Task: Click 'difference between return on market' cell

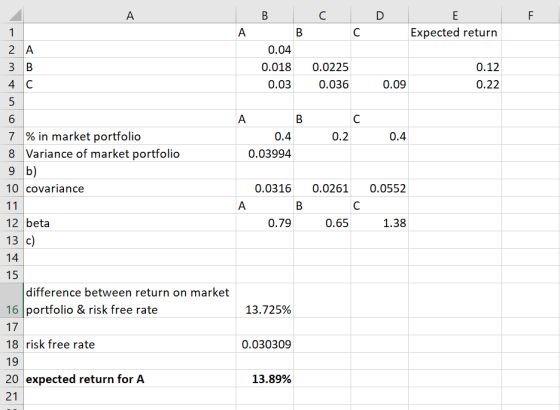Action: click(x=130, y=301)
